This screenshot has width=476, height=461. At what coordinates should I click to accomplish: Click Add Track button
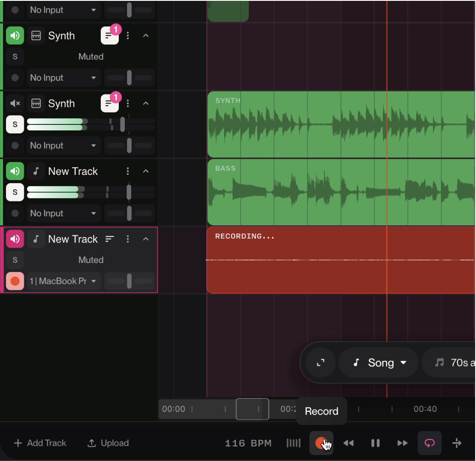pos(41,443)
